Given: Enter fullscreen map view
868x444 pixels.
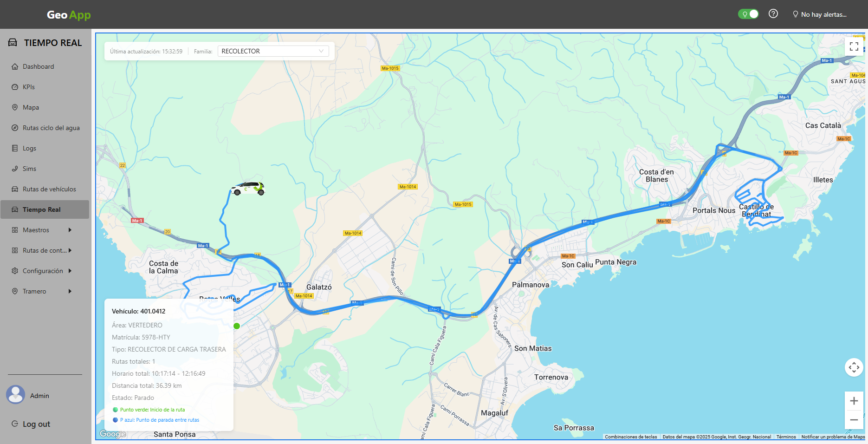Looking at the screenshot, I should point(854,46).
